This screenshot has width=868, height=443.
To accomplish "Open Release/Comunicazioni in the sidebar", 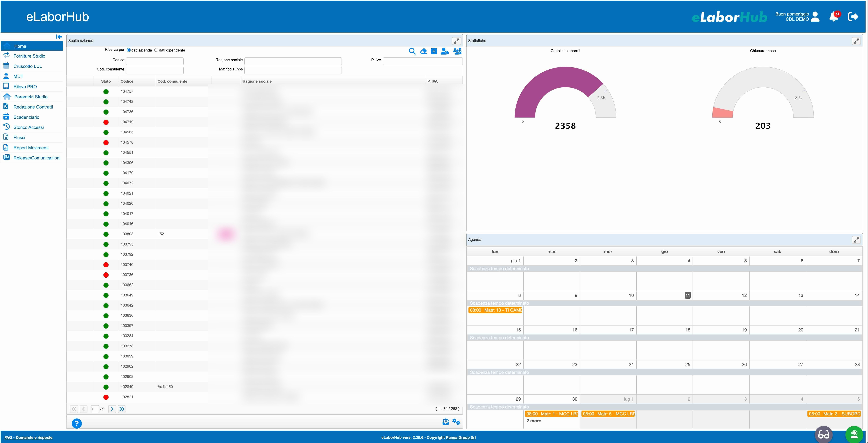I will (x=32, y=158).
